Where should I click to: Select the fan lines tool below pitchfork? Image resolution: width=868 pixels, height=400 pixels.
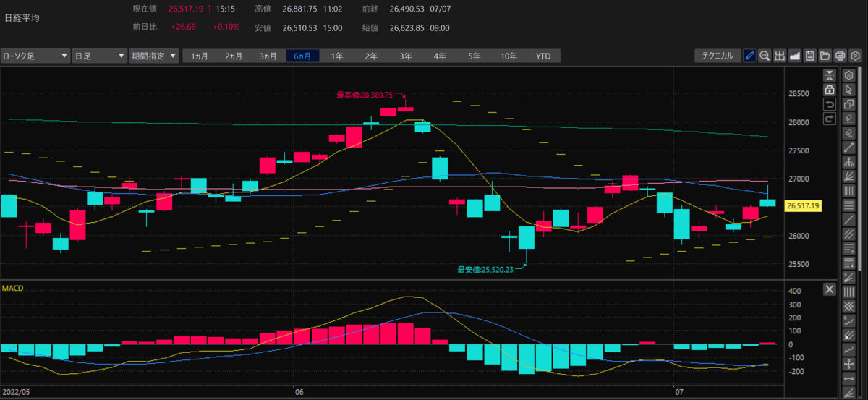pyautogui.click(x=850, y=176)
